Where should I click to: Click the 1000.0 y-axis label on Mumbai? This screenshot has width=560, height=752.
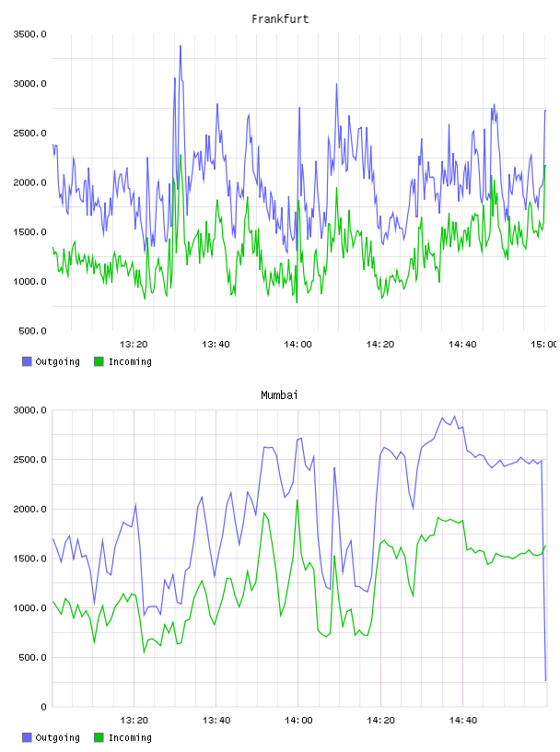(x=29, y=607)
